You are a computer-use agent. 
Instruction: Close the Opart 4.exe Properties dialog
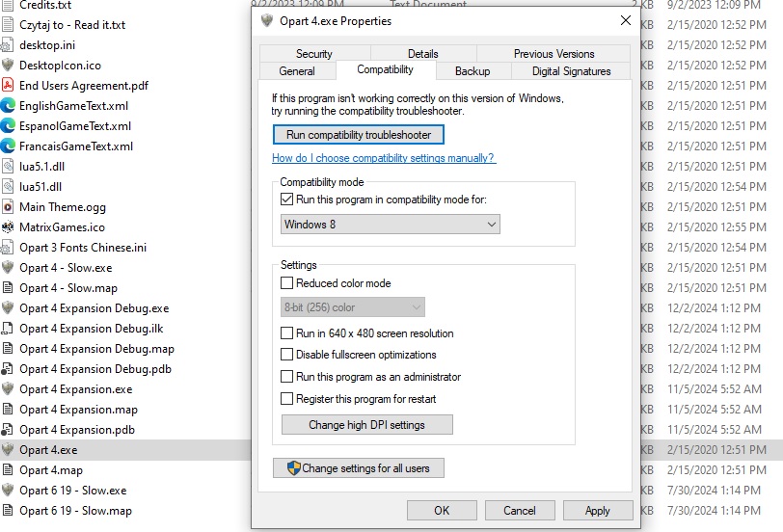click(x=626, y=20)
